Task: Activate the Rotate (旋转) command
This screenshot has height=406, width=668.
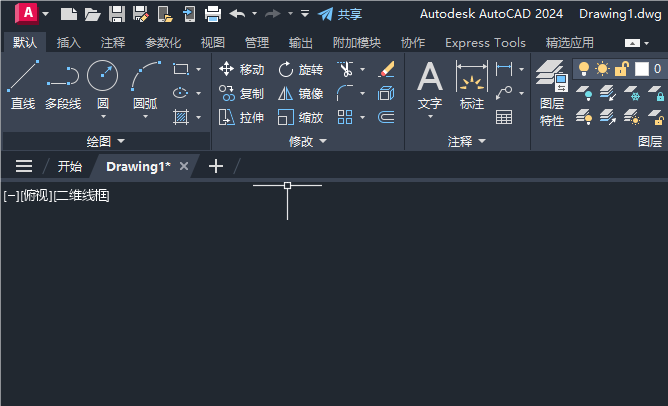Action: click(300, 69)
